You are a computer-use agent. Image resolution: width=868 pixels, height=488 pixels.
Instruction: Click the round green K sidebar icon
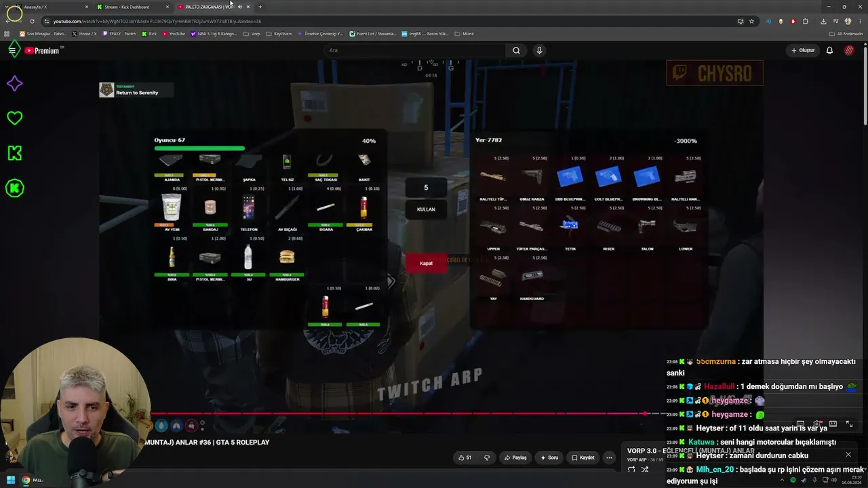tap(14, 188)
